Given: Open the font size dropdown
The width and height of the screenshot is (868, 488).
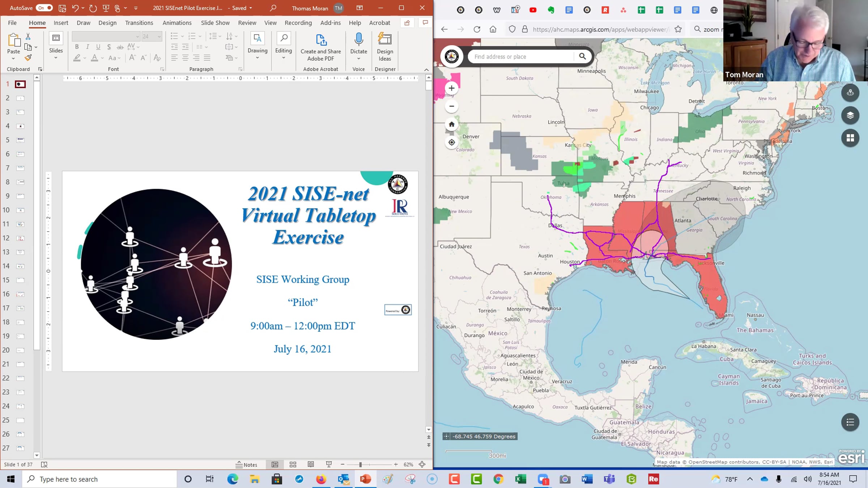Looking at the screenshot, I should [159, 36].
